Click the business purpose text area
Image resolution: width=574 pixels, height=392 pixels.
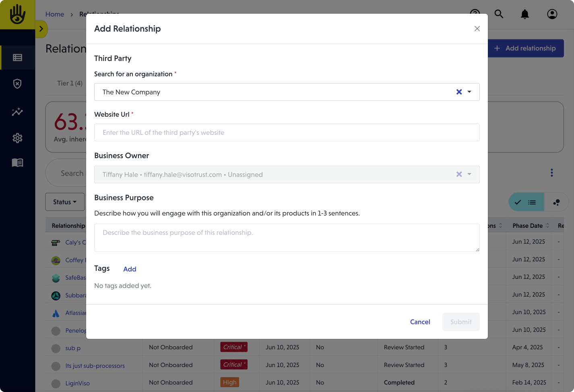287,238
